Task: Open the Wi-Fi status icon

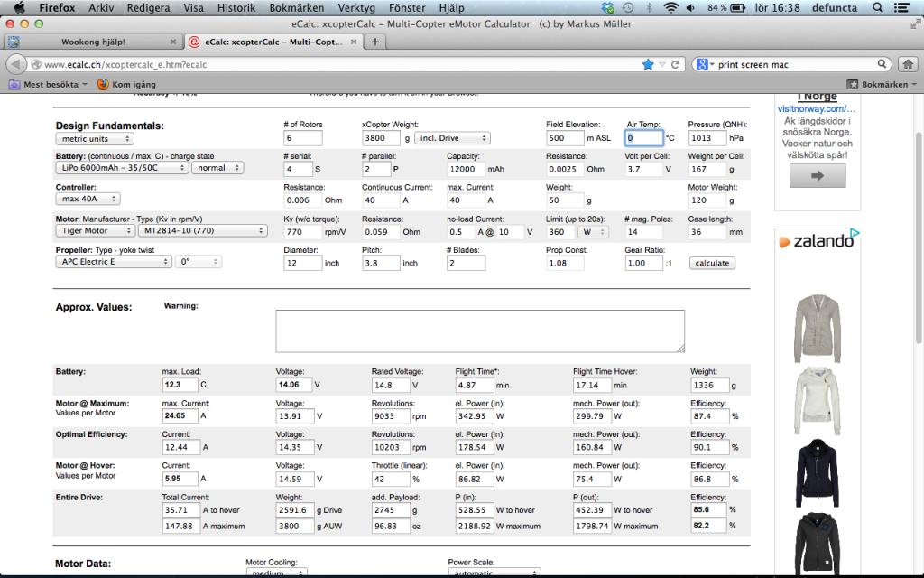Action: pyautogui.click(x=670, y=7)
